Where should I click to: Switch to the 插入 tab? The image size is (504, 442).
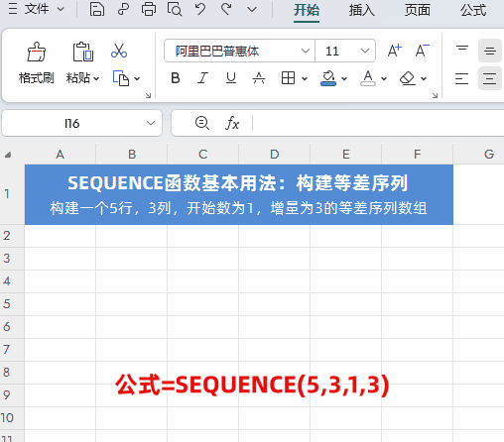361,10
